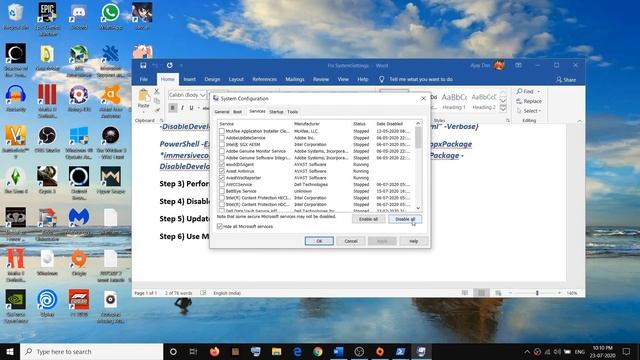Open the Calibri font name dropdown
Image resolution: width=640 pixels, height=360 pixels.
pos(202,95)
